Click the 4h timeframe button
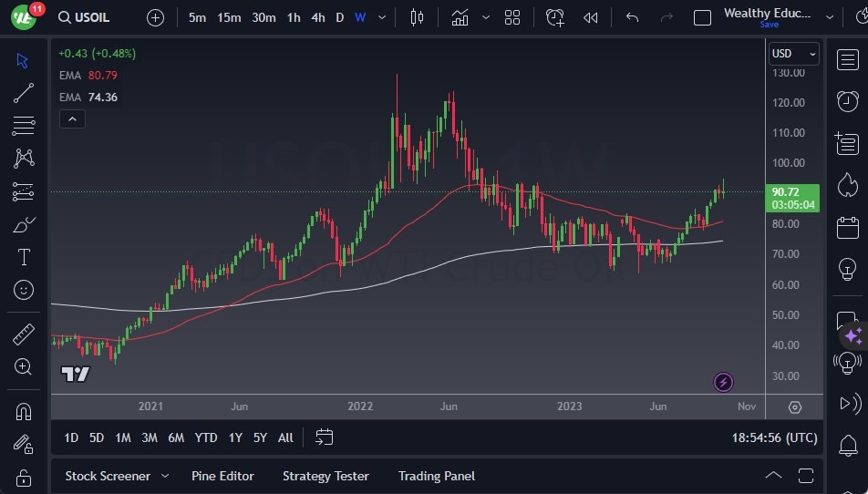The image size is (868, 494). pos(317,17)
